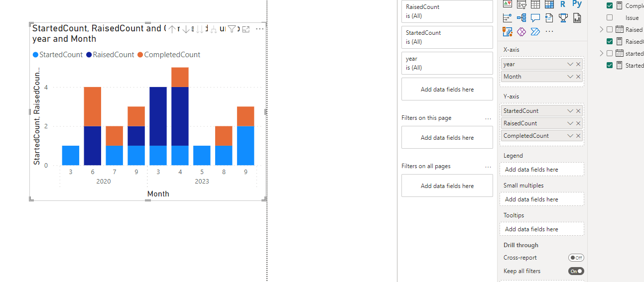Click Focus mode icon on chart
This screenshot has width=644, height=282.
pyautogui.click(x=246, y=29)
